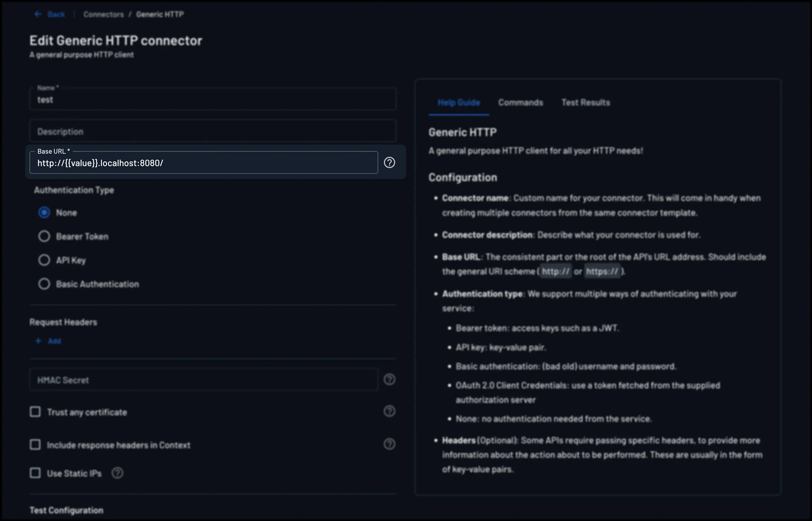Focus the HMAC Secret input field

click(x=203, y=380)
